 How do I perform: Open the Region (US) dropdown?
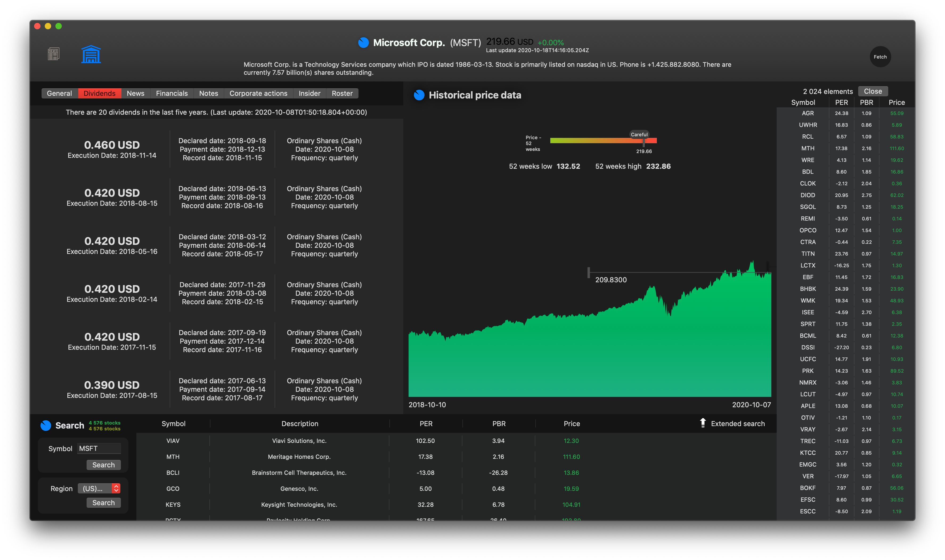(x=99, y=488)
